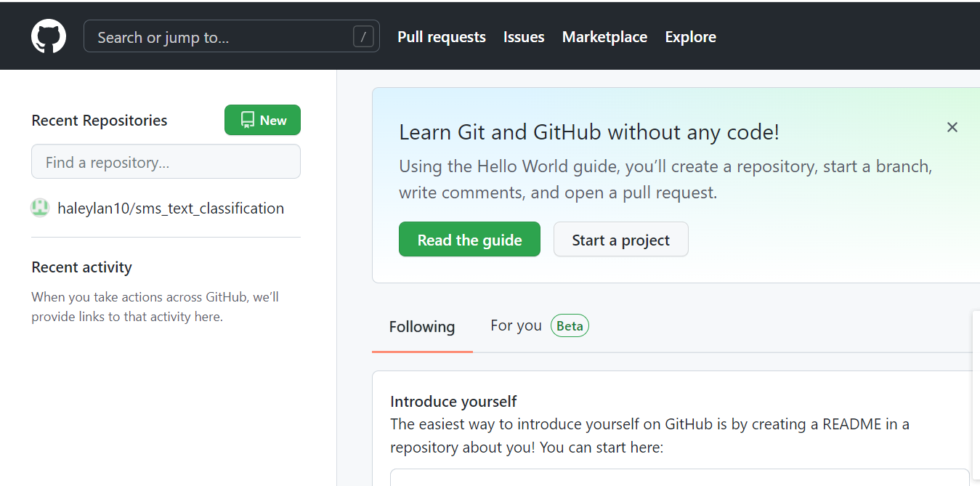This screenshot has width=980, height=486.
Task: Dismiss the Learn Git banner
Action: pyautogui.click(x=952, y=127)
